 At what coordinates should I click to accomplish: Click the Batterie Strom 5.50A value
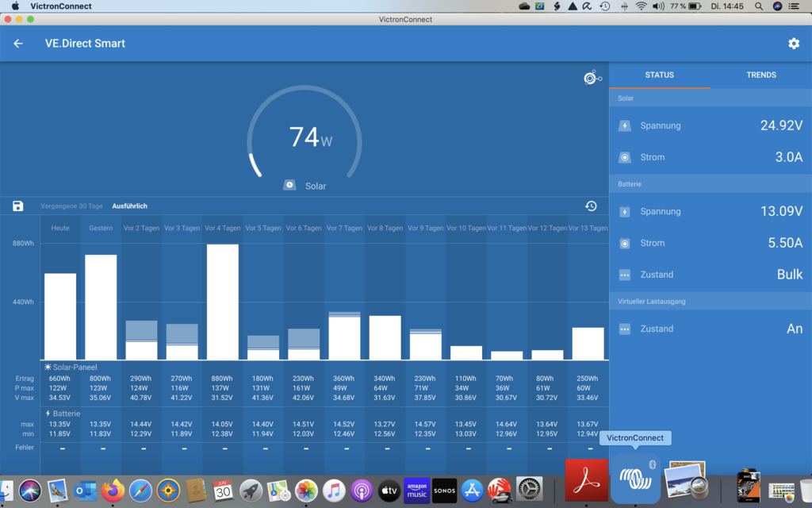click(785, 243)
